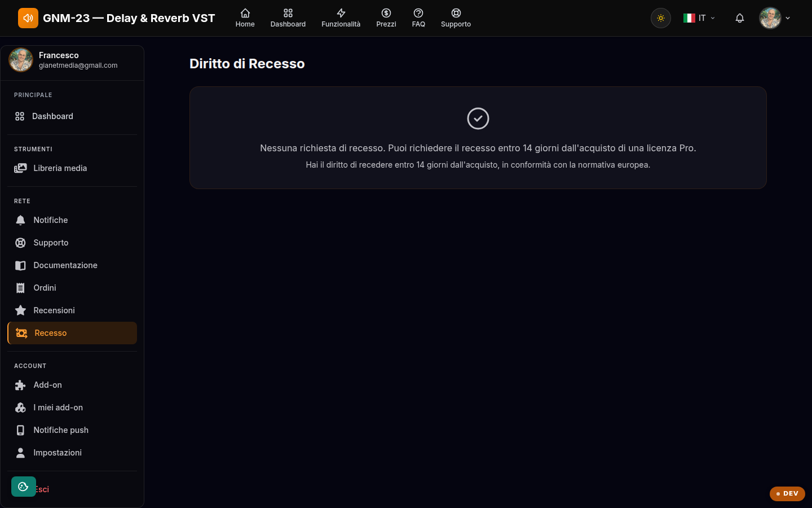Screen dimensions: 812x508
Task: Click the Notifiche bell icon in sidebar
Action: point(20,220)
